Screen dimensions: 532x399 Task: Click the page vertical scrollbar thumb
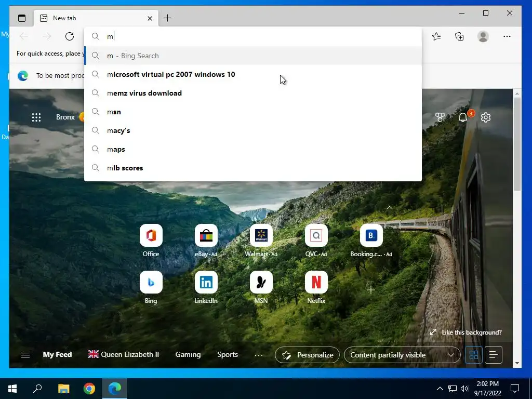tap(517, 144)
